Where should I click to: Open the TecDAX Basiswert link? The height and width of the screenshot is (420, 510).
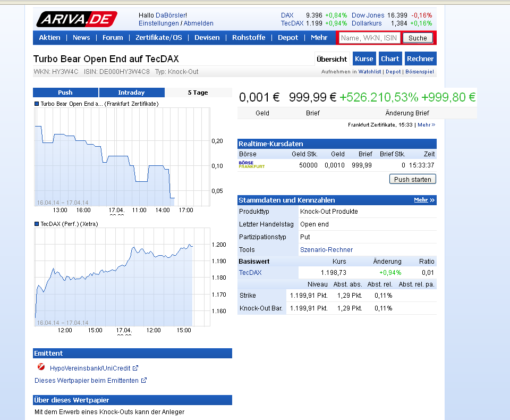(250, 273)
